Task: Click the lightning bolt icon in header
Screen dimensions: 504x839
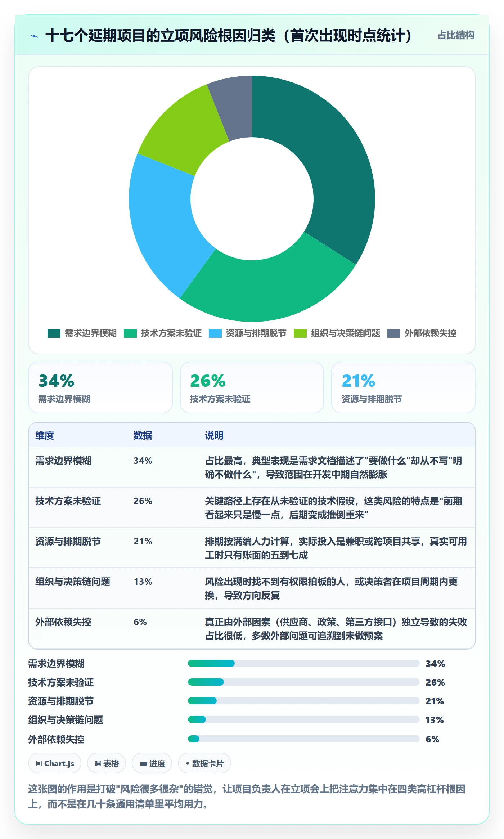Action: coord(34,36)
